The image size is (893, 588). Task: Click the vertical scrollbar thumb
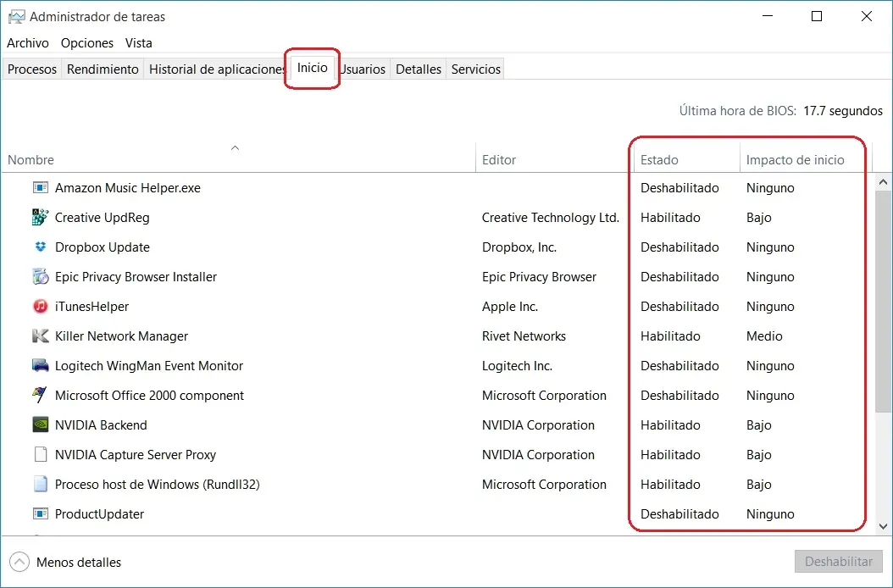coord(884,302)
